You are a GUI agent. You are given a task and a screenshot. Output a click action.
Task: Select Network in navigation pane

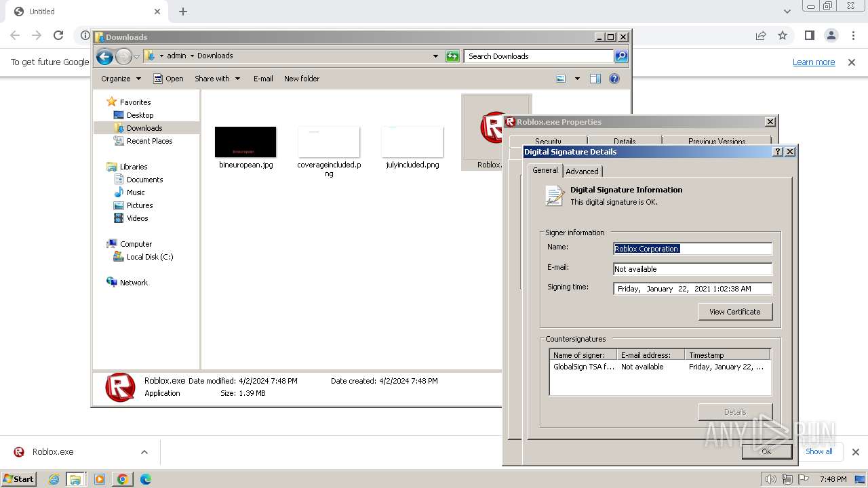point(133,283)
